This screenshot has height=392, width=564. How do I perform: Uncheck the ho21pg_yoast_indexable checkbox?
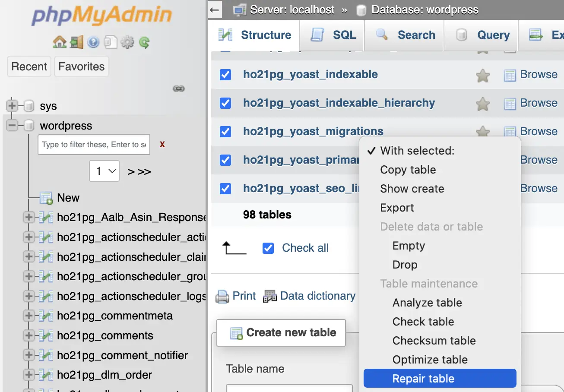tap(225, 75)
